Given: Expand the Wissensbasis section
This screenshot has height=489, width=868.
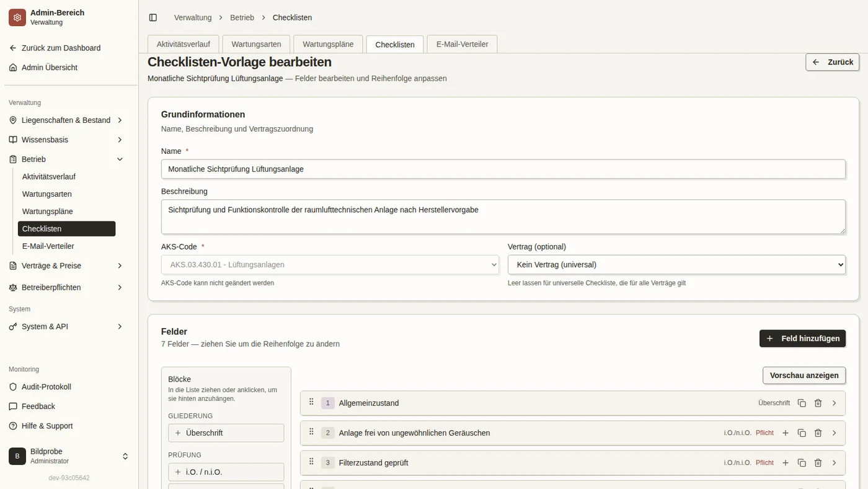Looking at the screenshot, I should [66, 140].
